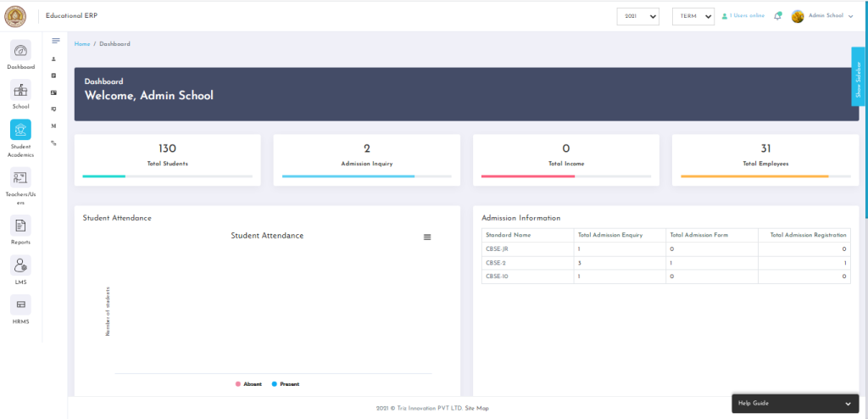The image size is (868, 419).
Task: Click the School module icon
Action: click(x=21, y=90)
